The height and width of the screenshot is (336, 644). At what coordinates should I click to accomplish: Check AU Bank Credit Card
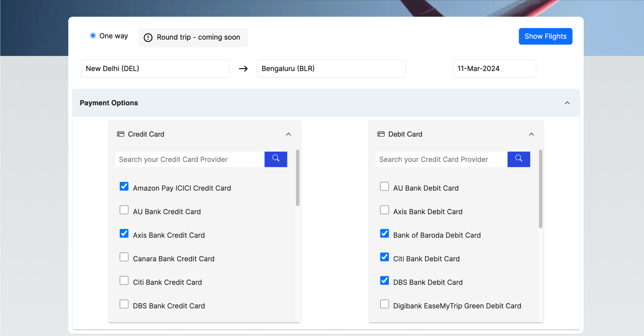pyautogui.click(x=124, y=210)
